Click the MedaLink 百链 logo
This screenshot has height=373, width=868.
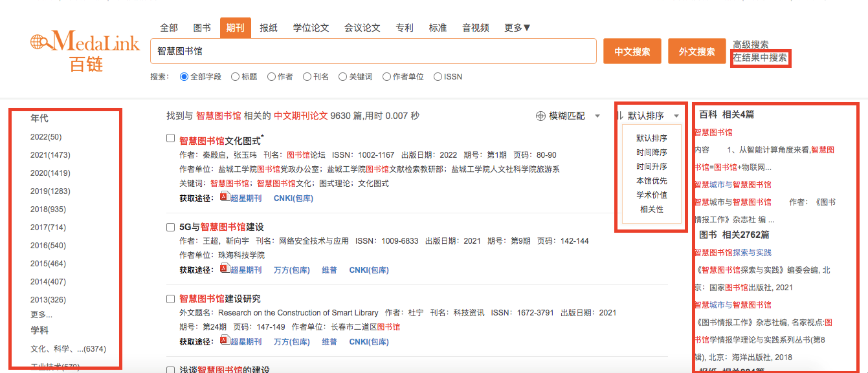tap(85, 50)
